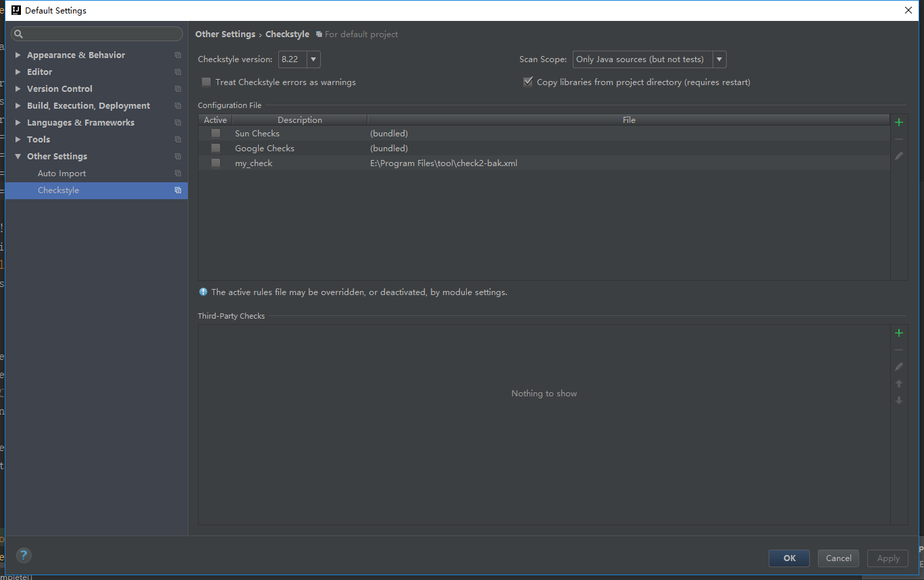
Task: Enable Treat Checkstyle errors as warnings
Action: click(x=206, y=82)
